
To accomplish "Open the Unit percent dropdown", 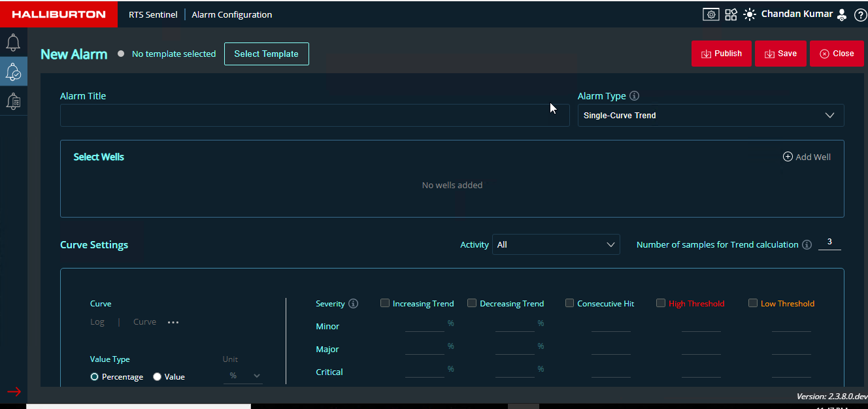I will [x=244, y=376].
